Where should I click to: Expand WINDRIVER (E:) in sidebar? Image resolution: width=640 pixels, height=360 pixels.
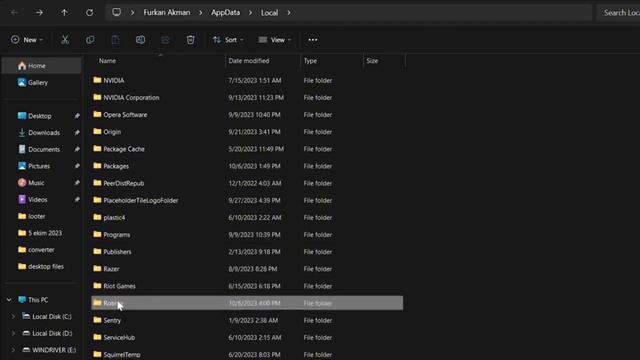(13, 350)
